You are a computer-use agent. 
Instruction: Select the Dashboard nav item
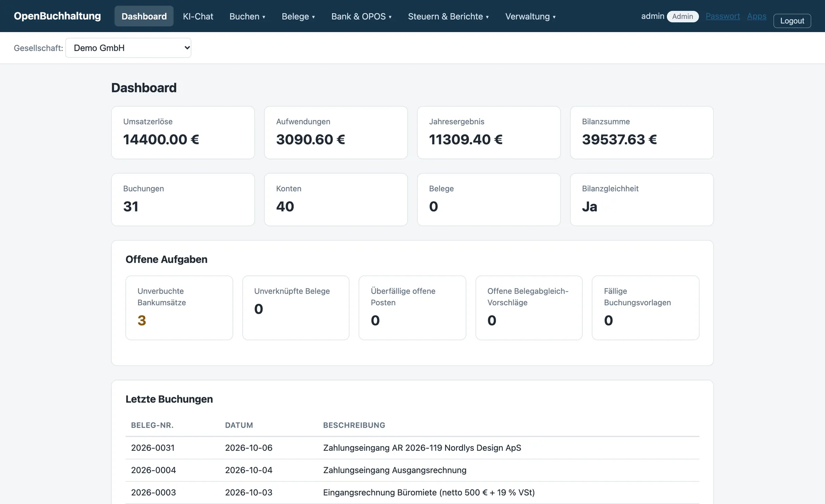[x=144, y=16]
